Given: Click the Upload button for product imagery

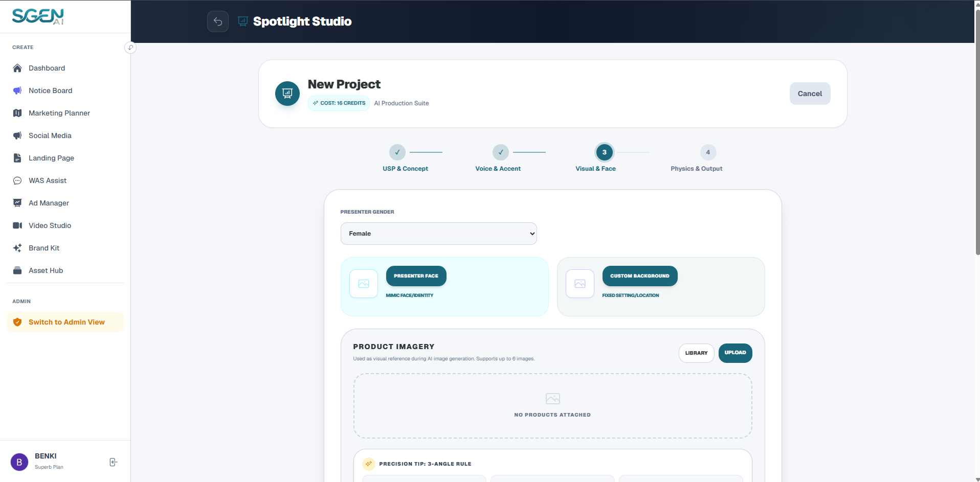Looking at the screenshot, I should click(735, 353).
